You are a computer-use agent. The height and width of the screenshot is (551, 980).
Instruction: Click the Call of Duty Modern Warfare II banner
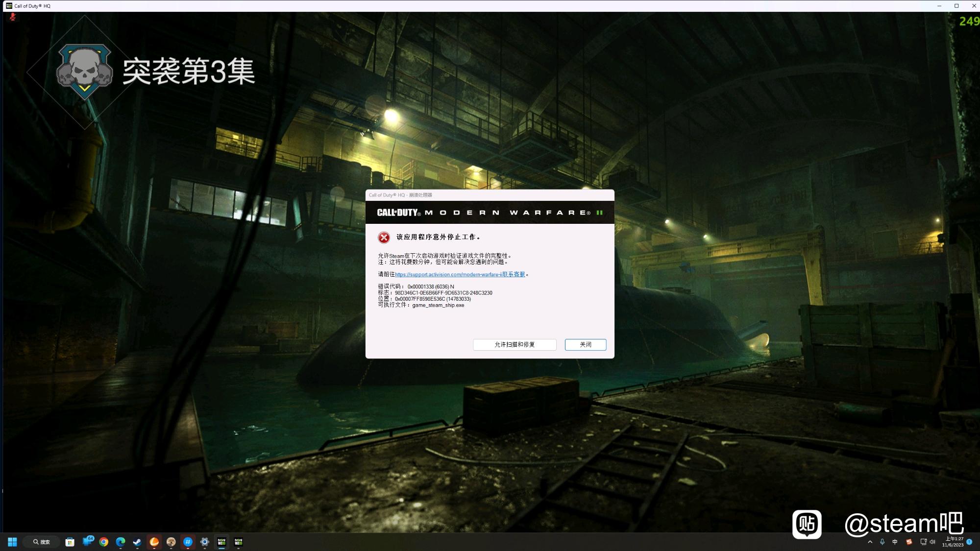coord(490,213)
